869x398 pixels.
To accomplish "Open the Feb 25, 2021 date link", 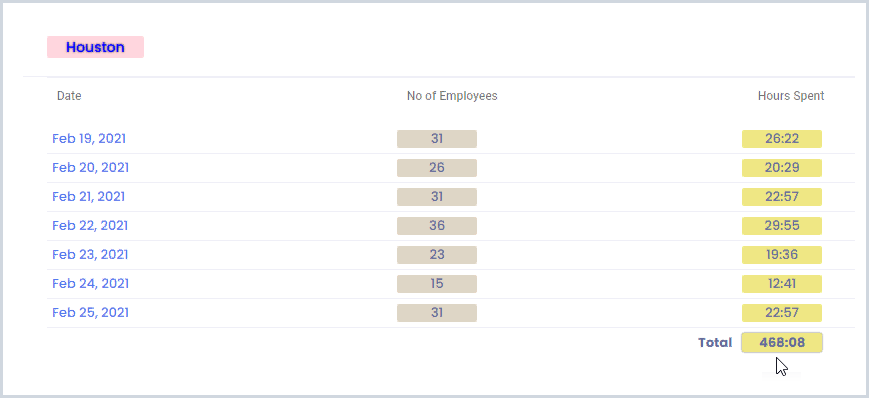I will click(x=90, y=313).
